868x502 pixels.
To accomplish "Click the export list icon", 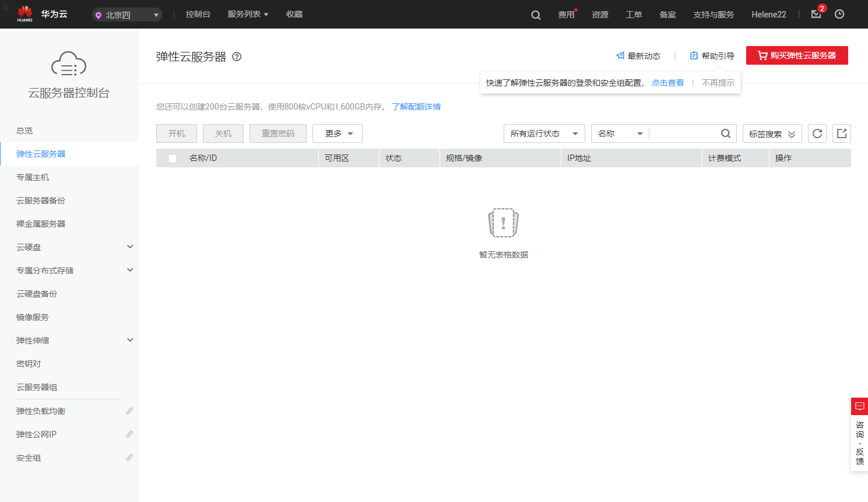I will (x=842, y=134).
